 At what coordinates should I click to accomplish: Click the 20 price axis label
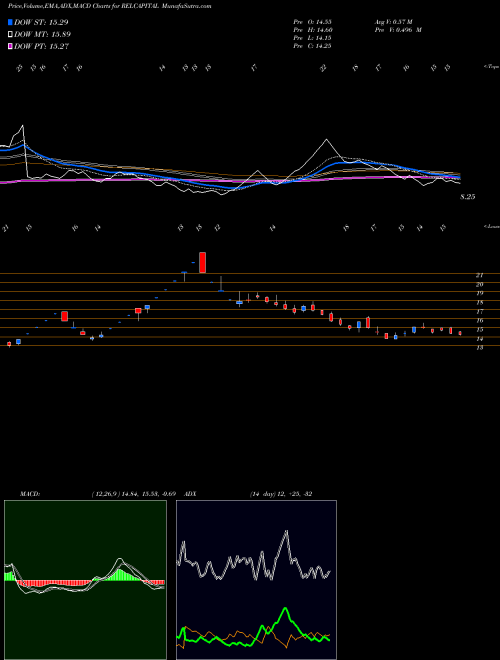pos(479,285)
